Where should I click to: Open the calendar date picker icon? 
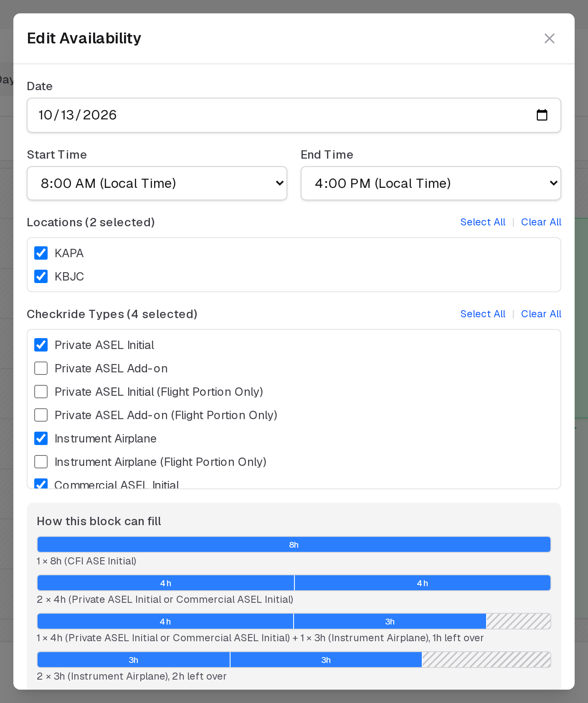542,115
